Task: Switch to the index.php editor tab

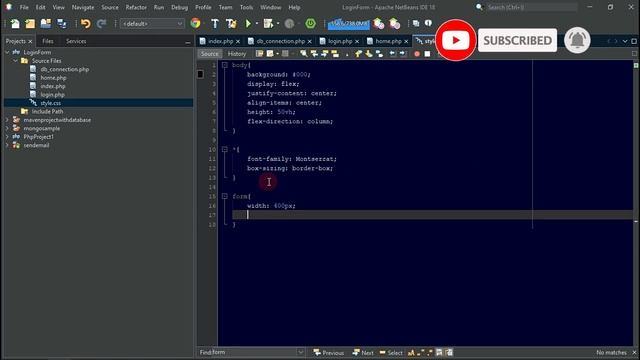Action: point(220,41)
